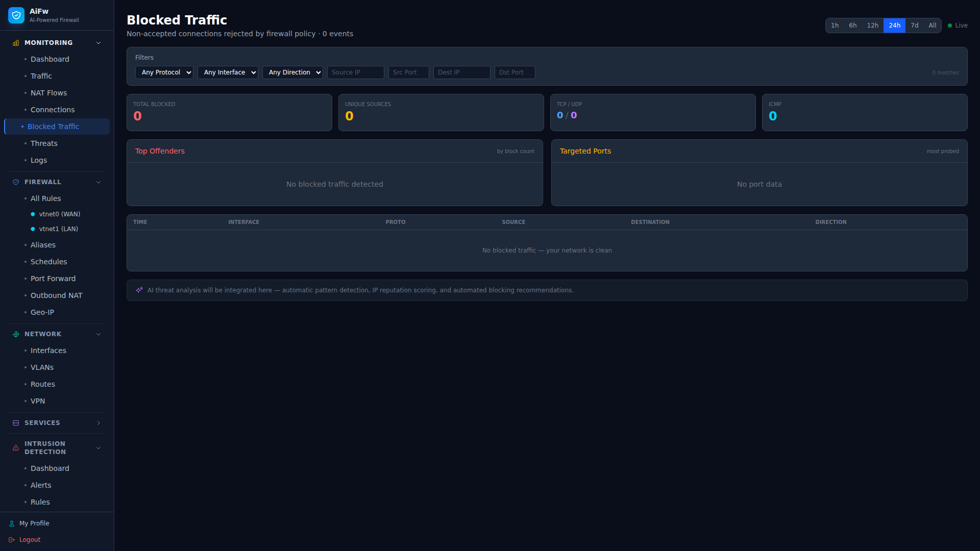Image resolution: width=980 pixels, height=551 pixels.
Task: Open the NAT Flows page
Action: [x=57, y=93]
